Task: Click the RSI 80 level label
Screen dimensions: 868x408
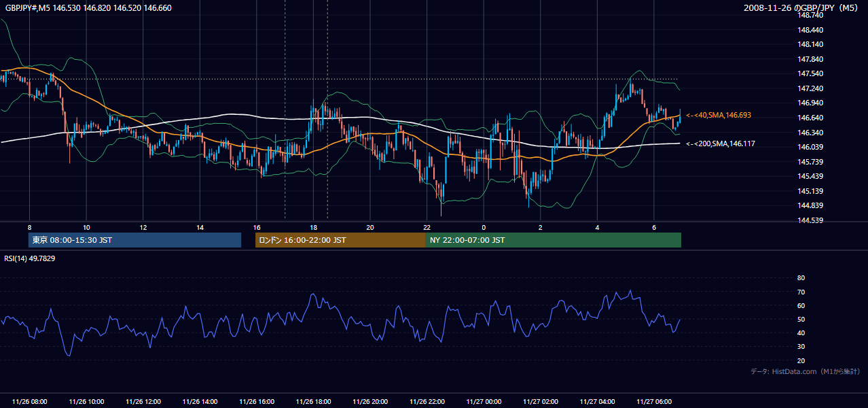Action: [x=801, y=278]
